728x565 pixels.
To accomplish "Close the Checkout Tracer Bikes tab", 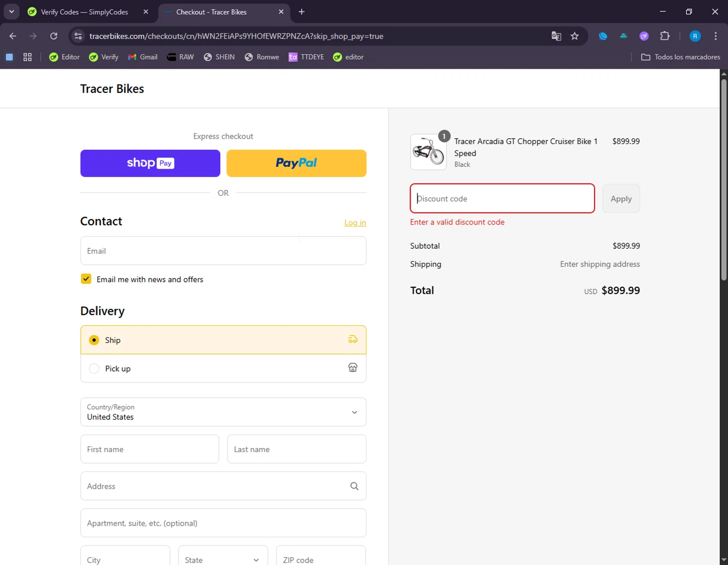I will pos(281,12).
